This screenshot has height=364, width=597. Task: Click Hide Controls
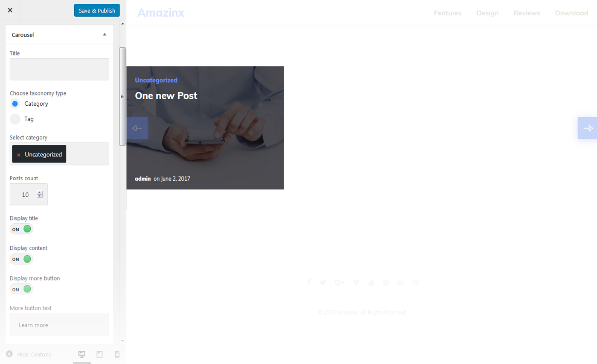pyautogui.click(x=29, y=354)
